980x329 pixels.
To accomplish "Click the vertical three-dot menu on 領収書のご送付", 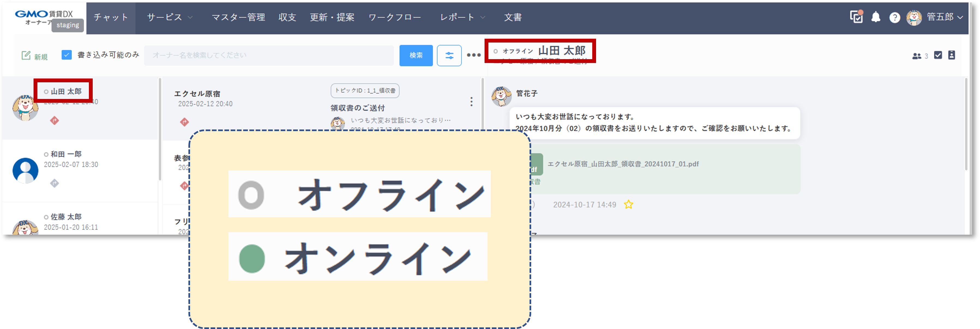I will pyautogui.click(x=471, y=102).
